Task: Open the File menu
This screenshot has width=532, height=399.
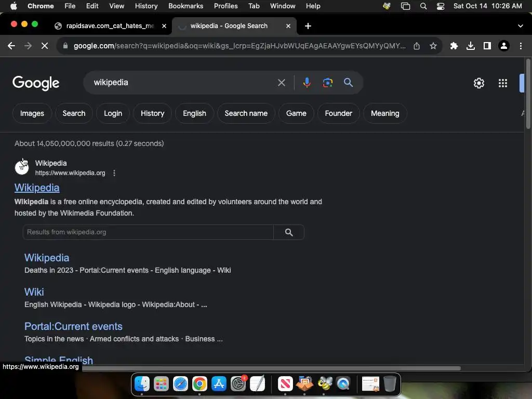Action: 70,6
